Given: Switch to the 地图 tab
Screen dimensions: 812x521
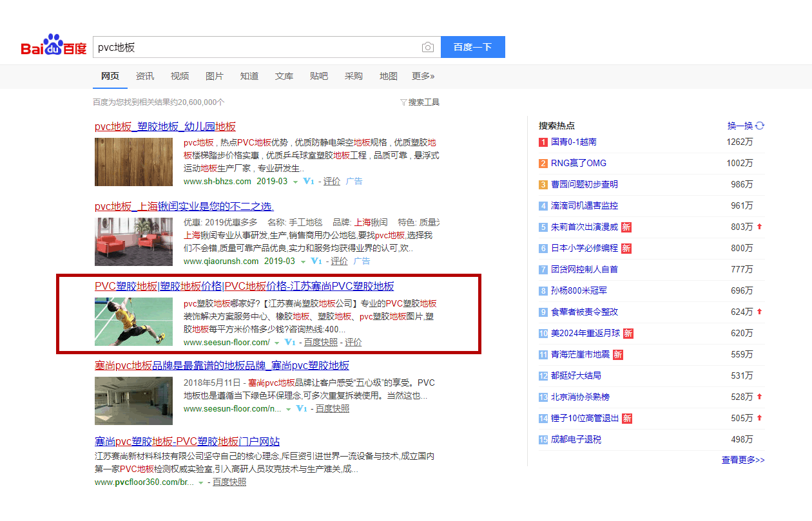Looking at the screenshot, I should point(389,76).
